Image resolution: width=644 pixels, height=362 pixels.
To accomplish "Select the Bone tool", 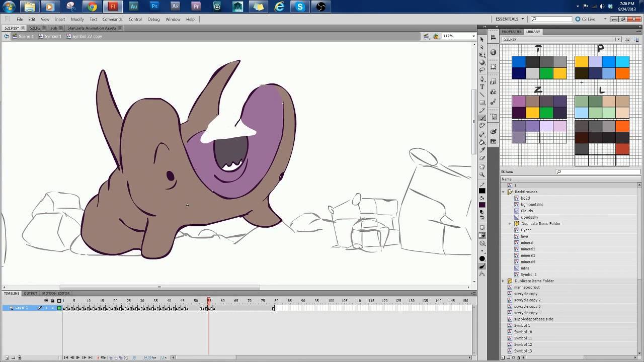I will [x=482, y=135].
